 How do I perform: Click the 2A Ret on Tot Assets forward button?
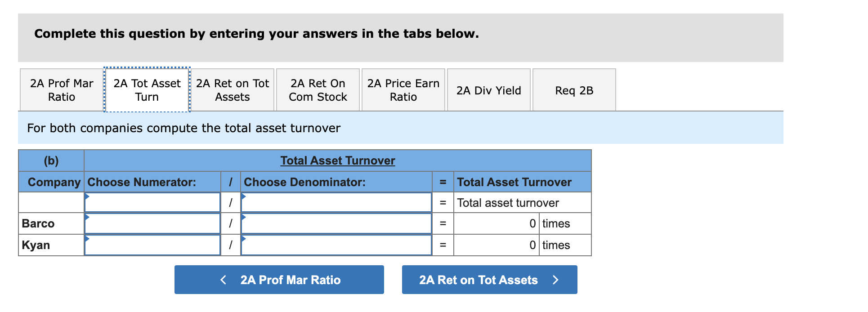[489, 280]
